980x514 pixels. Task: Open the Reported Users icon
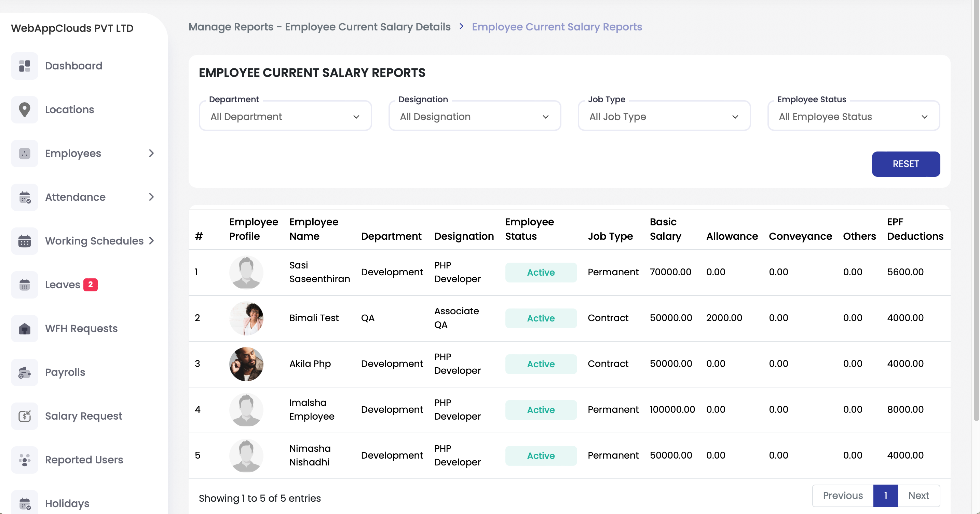click(24, 460)
